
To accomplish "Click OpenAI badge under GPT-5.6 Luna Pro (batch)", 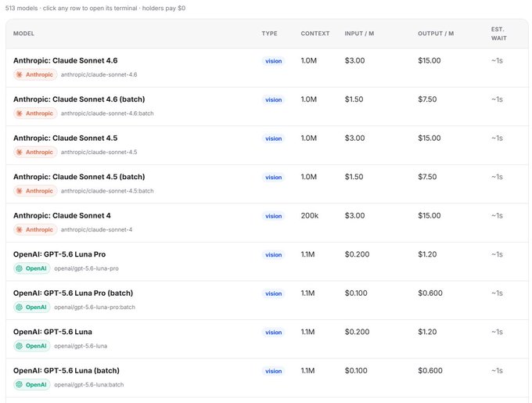I will coord(32,307).
